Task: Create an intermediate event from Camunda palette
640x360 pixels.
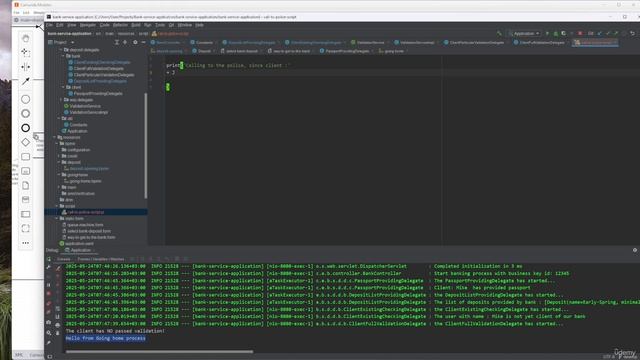Action: (26, 113)
